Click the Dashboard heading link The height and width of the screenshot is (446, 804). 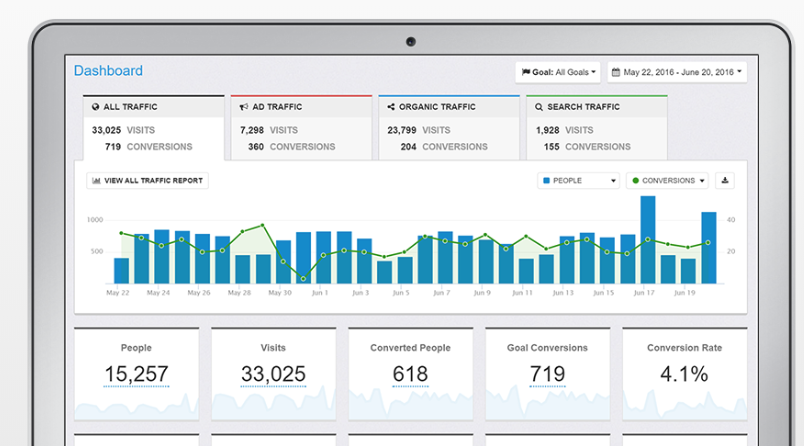tap(108, 71)
